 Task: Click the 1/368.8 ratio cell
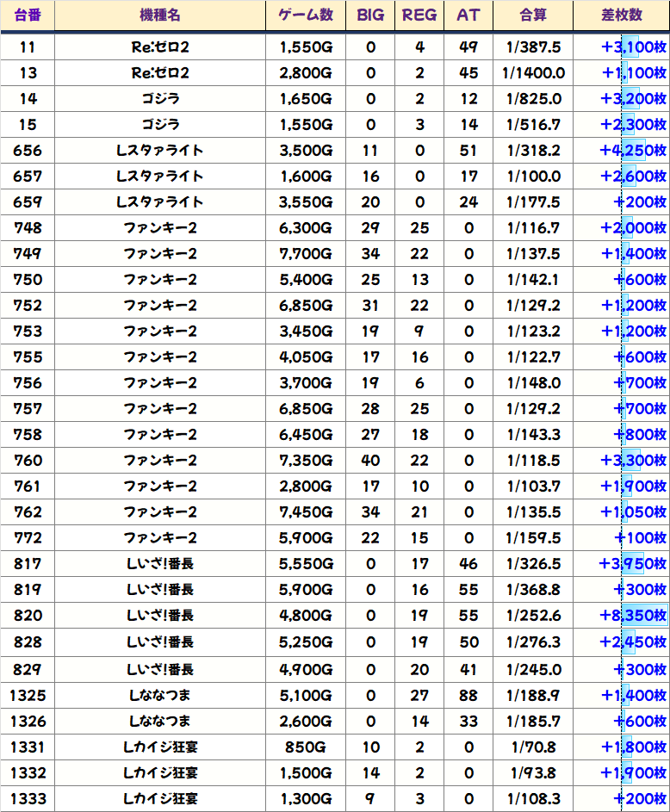(533, 590)
